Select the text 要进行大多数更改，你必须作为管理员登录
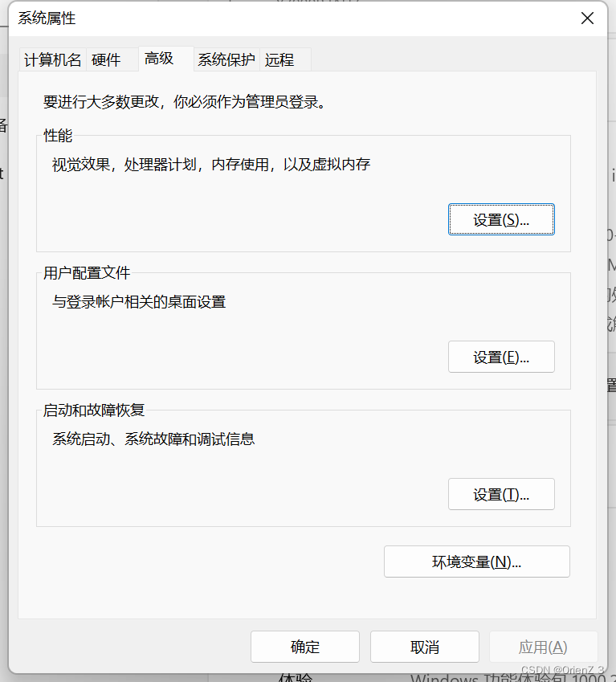 tap(185, 102)
